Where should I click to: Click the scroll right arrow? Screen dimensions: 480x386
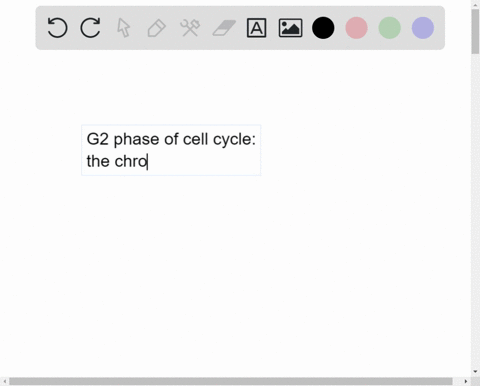point(466,381)
